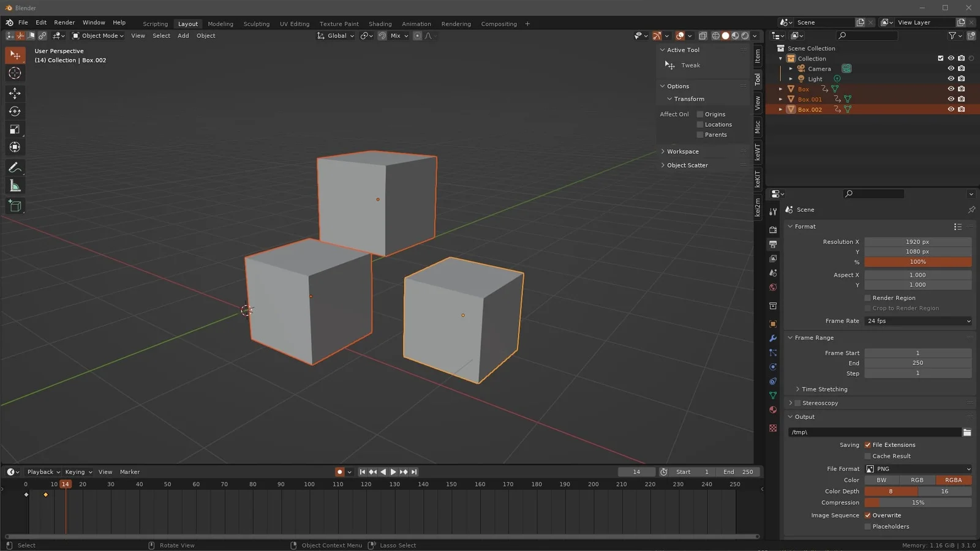Uncheck File Extensions in Output settings
Viewport: 980px width, 551px height.
868,444
